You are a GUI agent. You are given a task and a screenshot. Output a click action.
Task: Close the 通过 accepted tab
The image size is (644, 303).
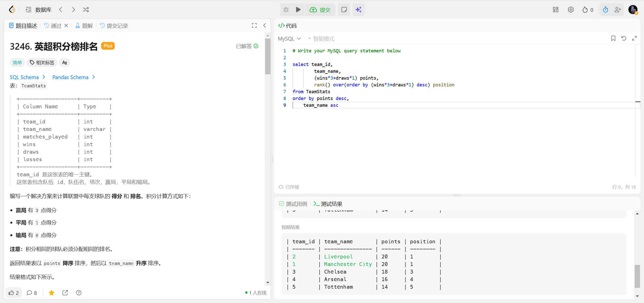point(66,25)
